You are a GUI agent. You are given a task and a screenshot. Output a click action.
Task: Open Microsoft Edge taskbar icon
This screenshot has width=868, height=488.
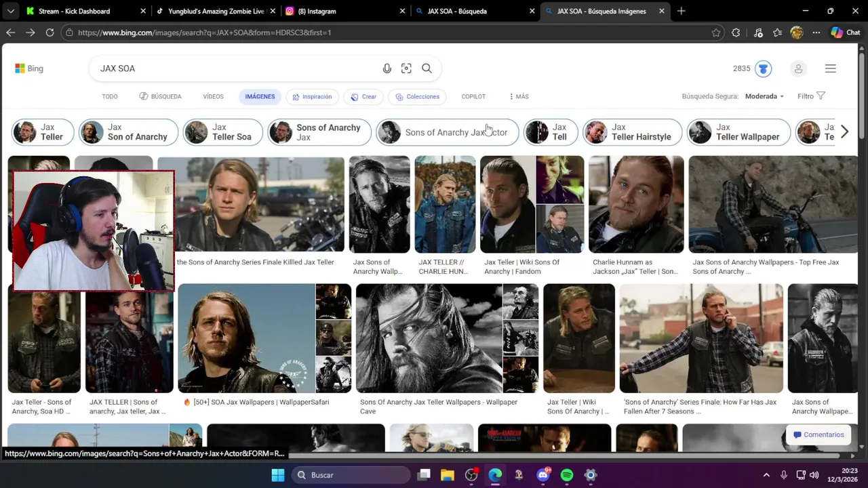click(x=495, y=475)
